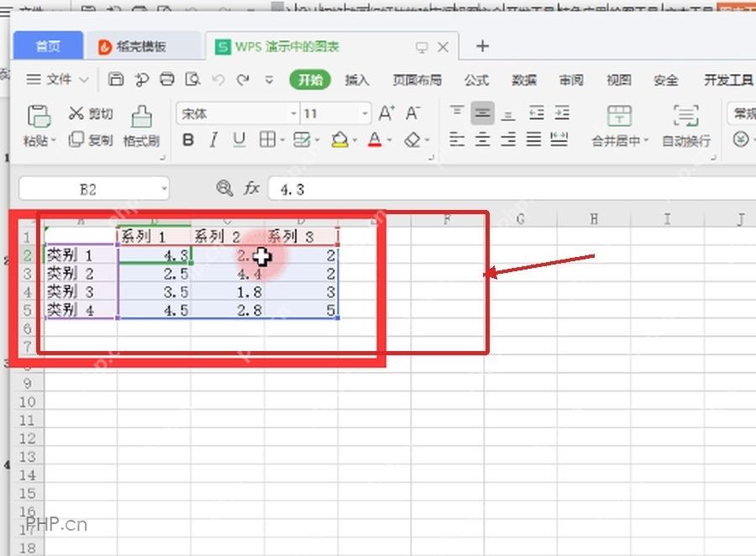Switch to the 数据 data tab
The width and height of the screenshot is (756, 556).
[x=523, y=80]
